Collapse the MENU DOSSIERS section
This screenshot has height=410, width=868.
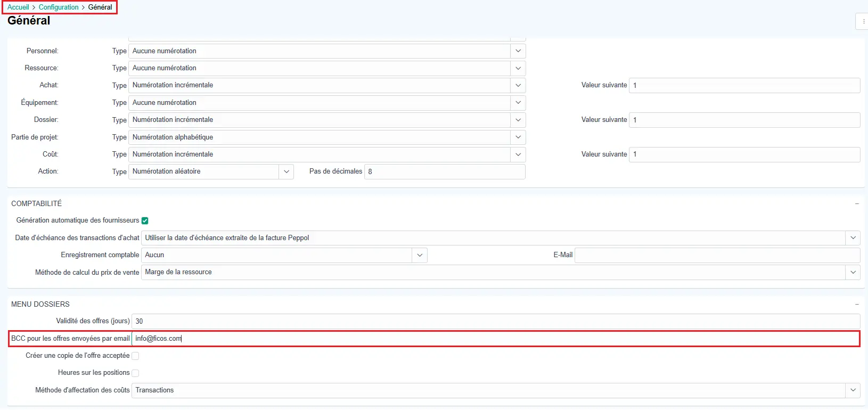(856, 304)
